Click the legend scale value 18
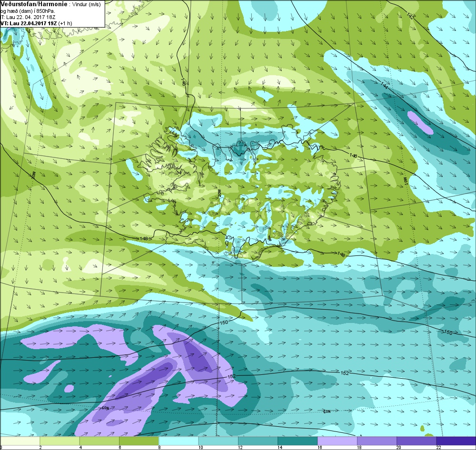 coord(359,447)
